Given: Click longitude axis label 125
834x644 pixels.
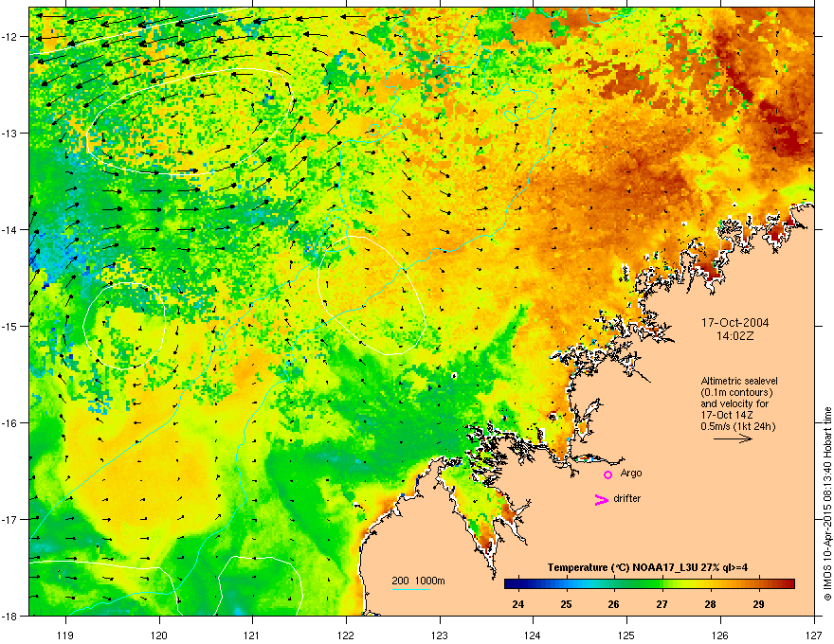Looking at the screenshot, I should 626,635.
